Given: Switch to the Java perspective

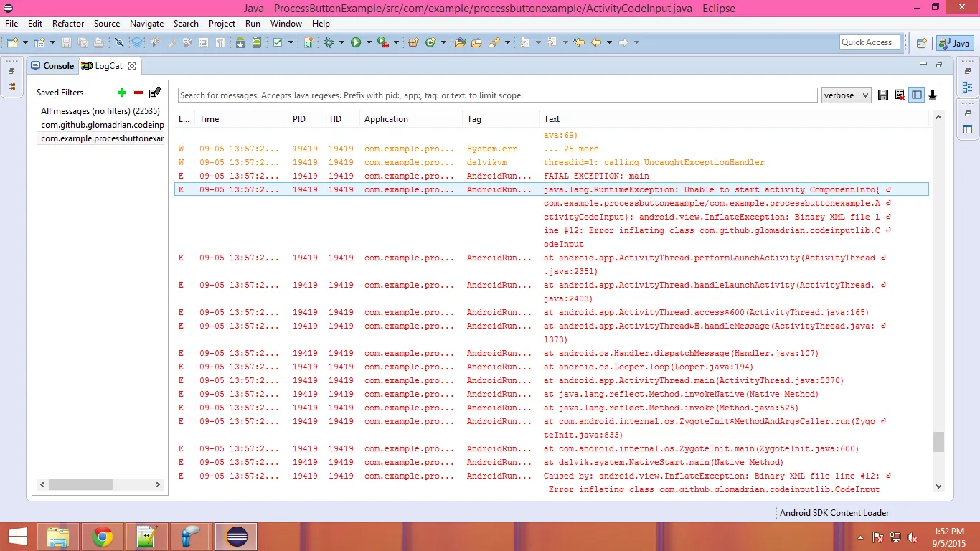Looking at the screenshot, I should tap(955, 43).
